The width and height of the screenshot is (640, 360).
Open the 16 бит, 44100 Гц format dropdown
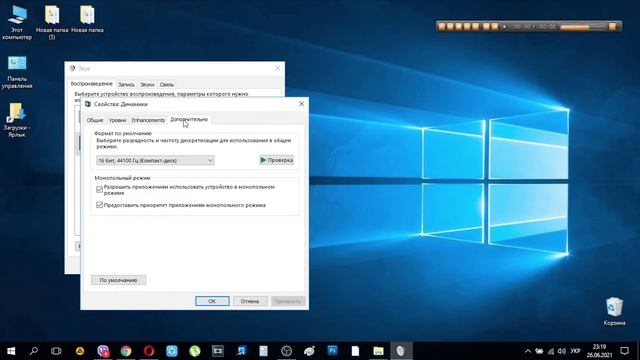coord(155,160)
